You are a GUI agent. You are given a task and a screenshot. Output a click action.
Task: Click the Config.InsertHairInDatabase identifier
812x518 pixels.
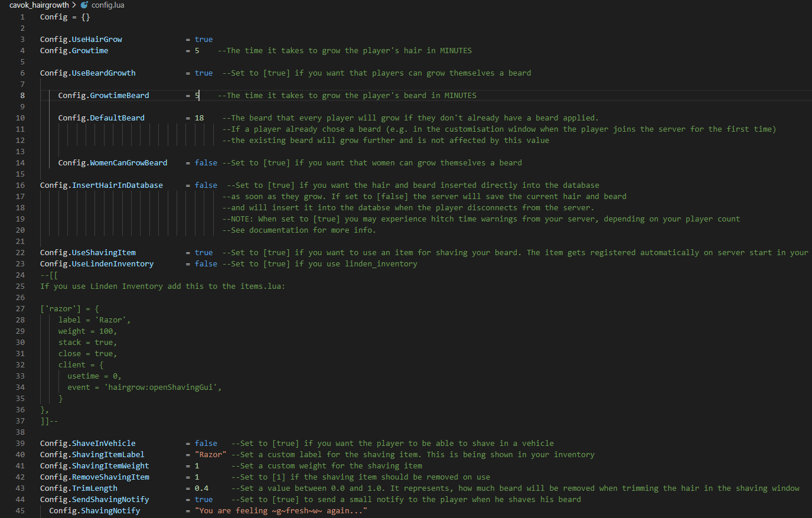point(102,185)
